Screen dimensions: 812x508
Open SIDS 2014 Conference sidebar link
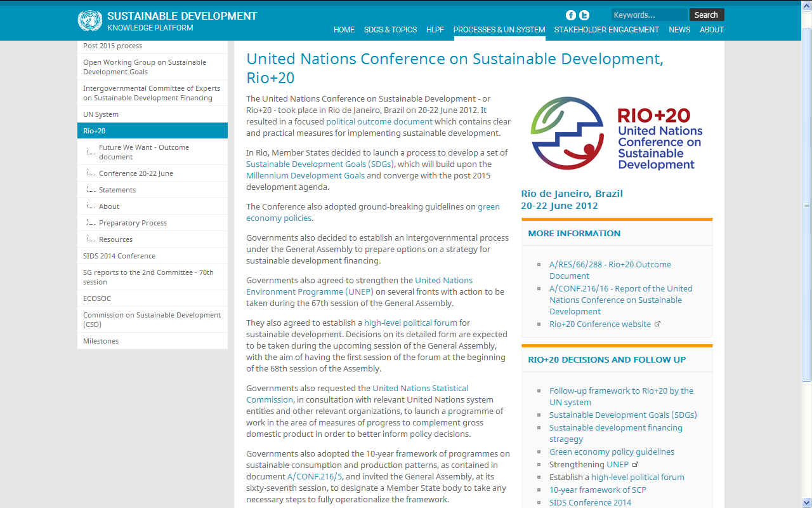pyautogui.click(x=152, y=256)
